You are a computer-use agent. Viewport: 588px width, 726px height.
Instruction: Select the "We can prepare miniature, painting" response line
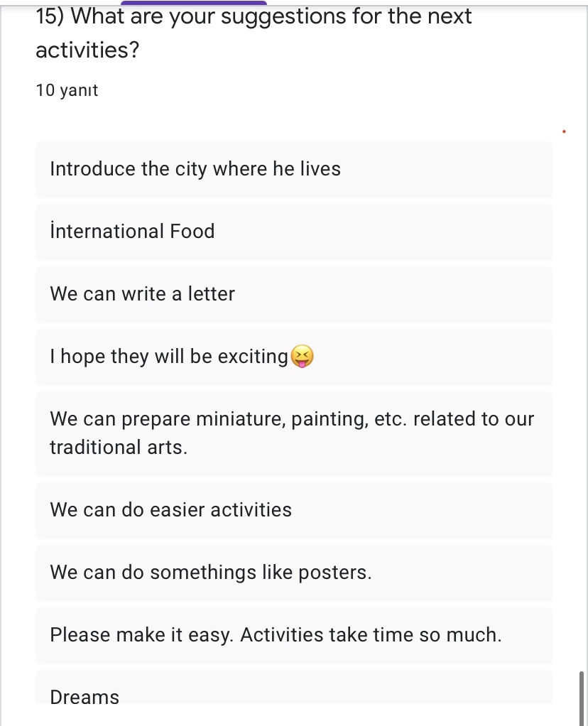coord(291,419)
